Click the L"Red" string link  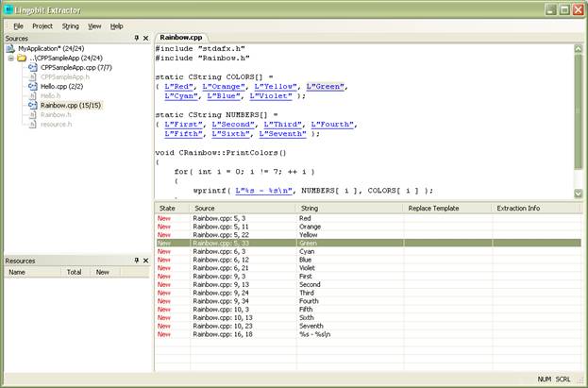point(178,87)
